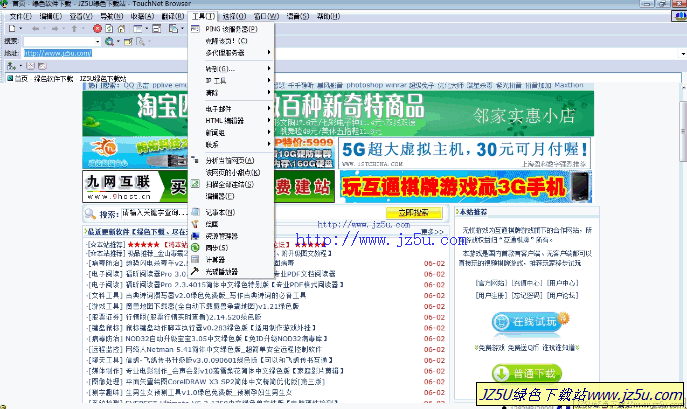Screen dimensions: 687x409
Task: Click the blue '在线试玩' button
Action: pyautogui.click(x=529, y=322)
